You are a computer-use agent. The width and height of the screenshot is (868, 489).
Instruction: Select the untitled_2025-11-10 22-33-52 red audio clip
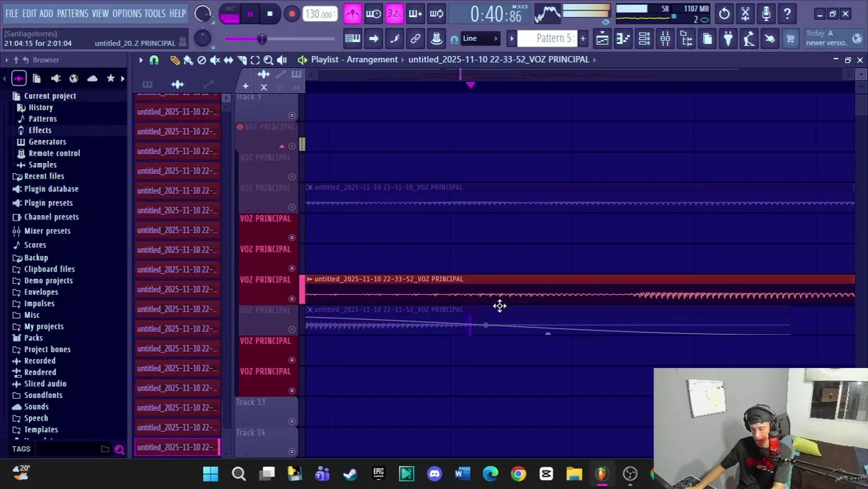pyautogui.click(x=580, y=290)
